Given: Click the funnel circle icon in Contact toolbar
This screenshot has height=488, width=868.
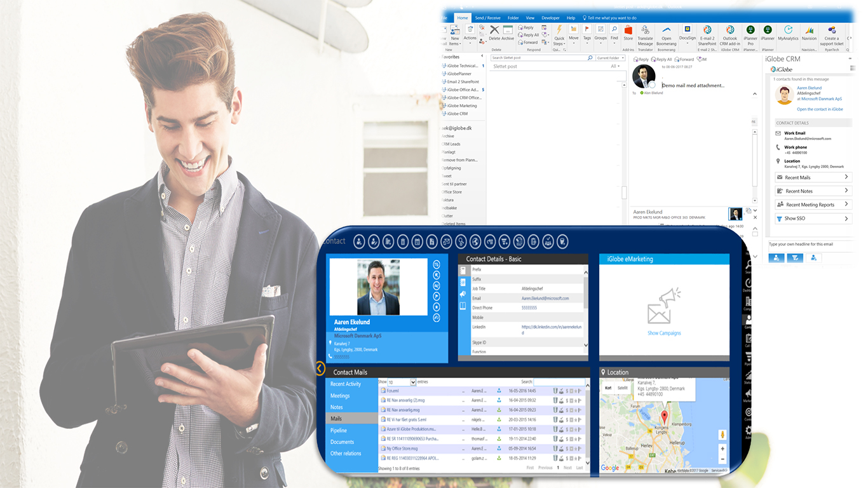Looking at the screenshot, I should coord(505,241).
